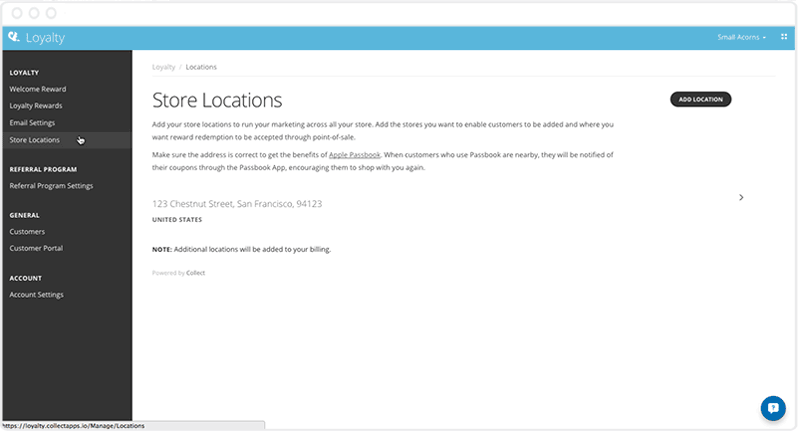The width and height of the screenshot is (800, 433).
Task: Click the LOYALTY section header in sidebar
Action: (x=24, y=73)
